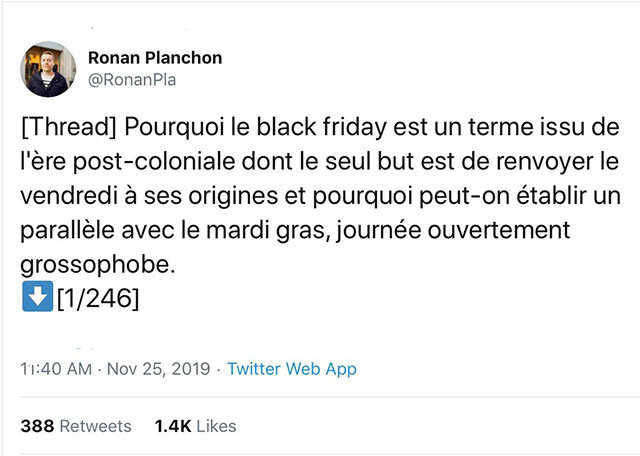The width and height of the screenshot is (640, 456).
Task: Open the Twitter Web App link
Action: point(292,369)
